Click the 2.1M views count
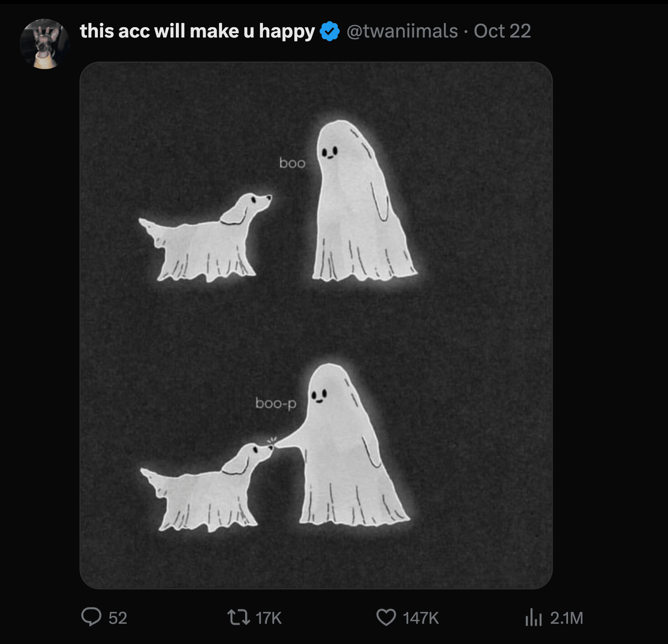The width and height of the screenshot is (668, 644). [566, 618]
